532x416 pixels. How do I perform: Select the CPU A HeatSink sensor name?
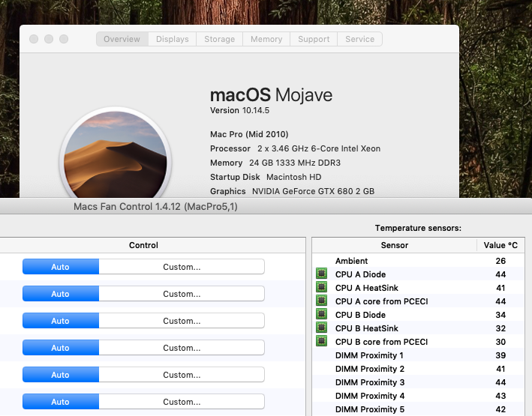pos(367,288)
